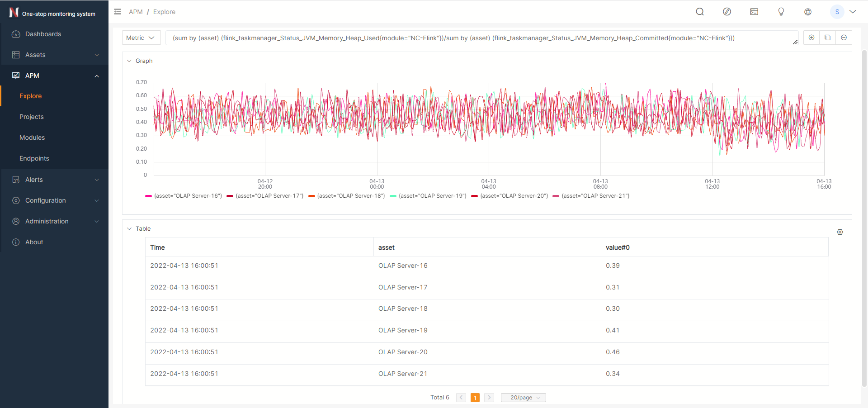Collapse the Graph section
The image size is (868, 408).
click(x=129, y=61)
